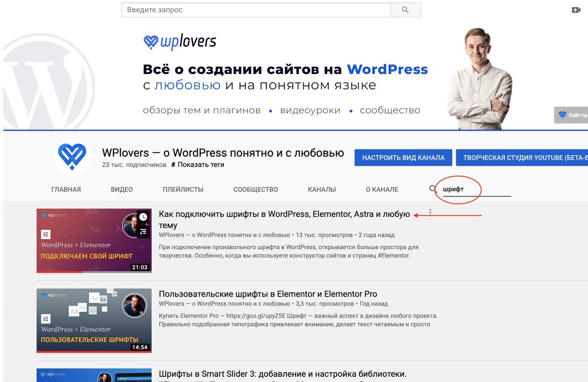This screenshot has height=382, width=588.
Task: Open video 'Шрифты в Smart Slider 3'
Action: pos(283,374)
